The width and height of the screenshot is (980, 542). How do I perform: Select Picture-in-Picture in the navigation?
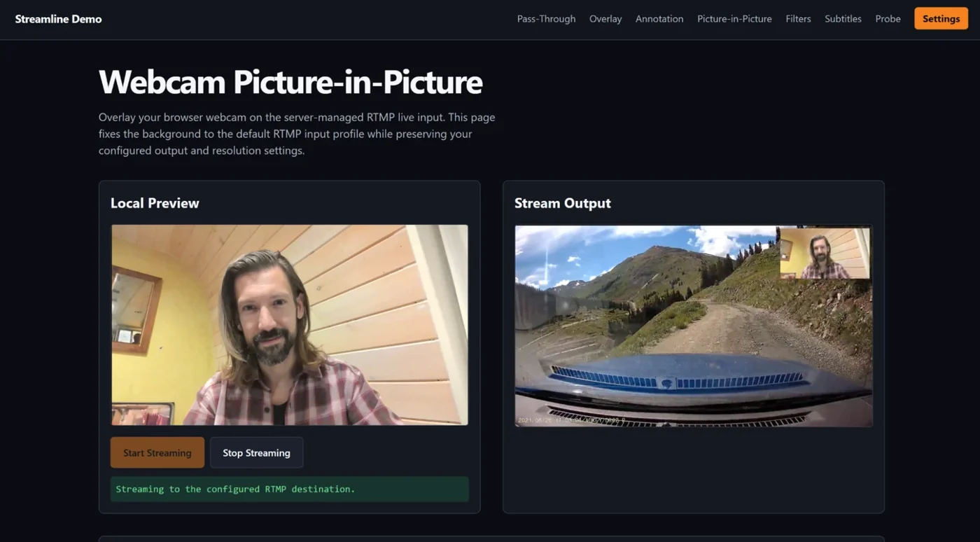[x=734, y=19]
